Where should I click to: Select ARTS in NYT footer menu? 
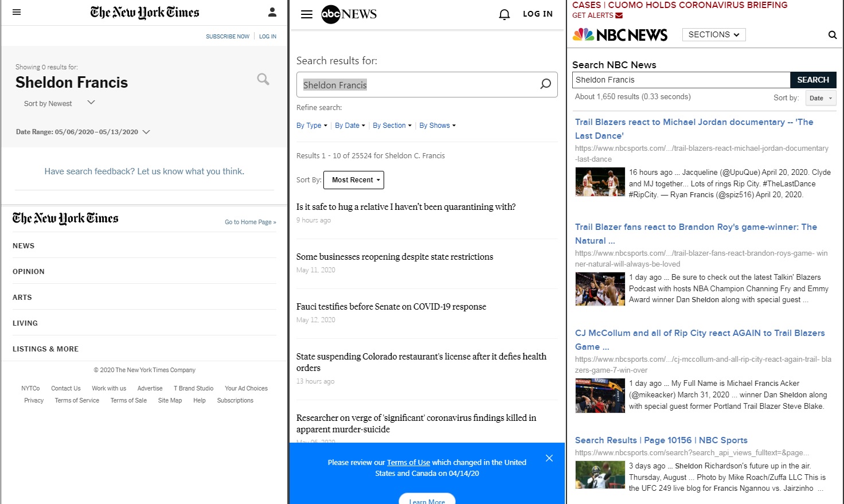pos(22,297)
